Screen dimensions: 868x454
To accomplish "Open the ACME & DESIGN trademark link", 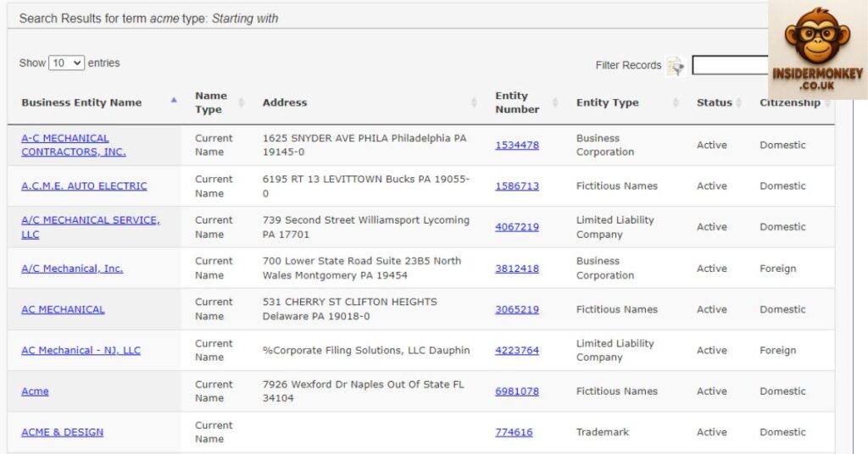I will tap(62, 432).
